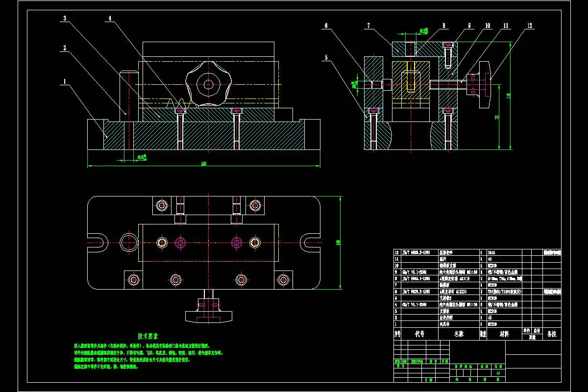Select balloon callout number 9 on section view
This screenshot has width=588, height=392.
(469, 25)
